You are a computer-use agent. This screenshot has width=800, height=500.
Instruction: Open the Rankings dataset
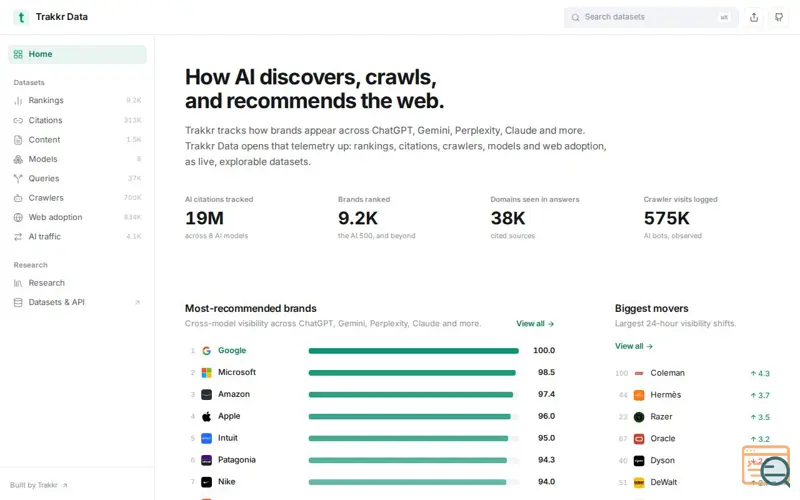coord(77,101)
